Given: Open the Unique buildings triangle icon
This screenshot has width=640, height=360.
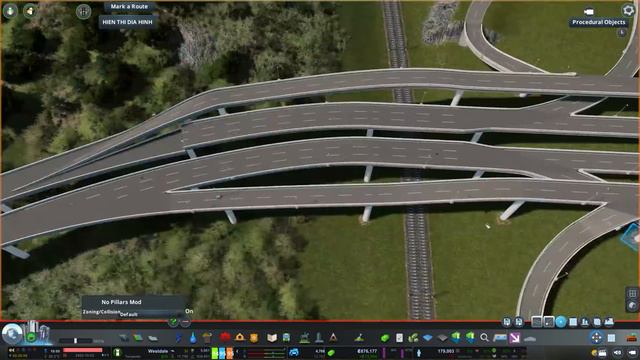Looking at the screenshot, I should coord(333,338).
